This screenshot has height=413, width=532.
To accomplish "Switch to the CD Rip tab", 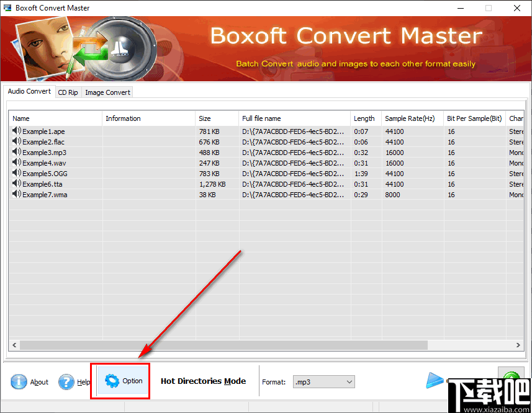I will (68, 92).
